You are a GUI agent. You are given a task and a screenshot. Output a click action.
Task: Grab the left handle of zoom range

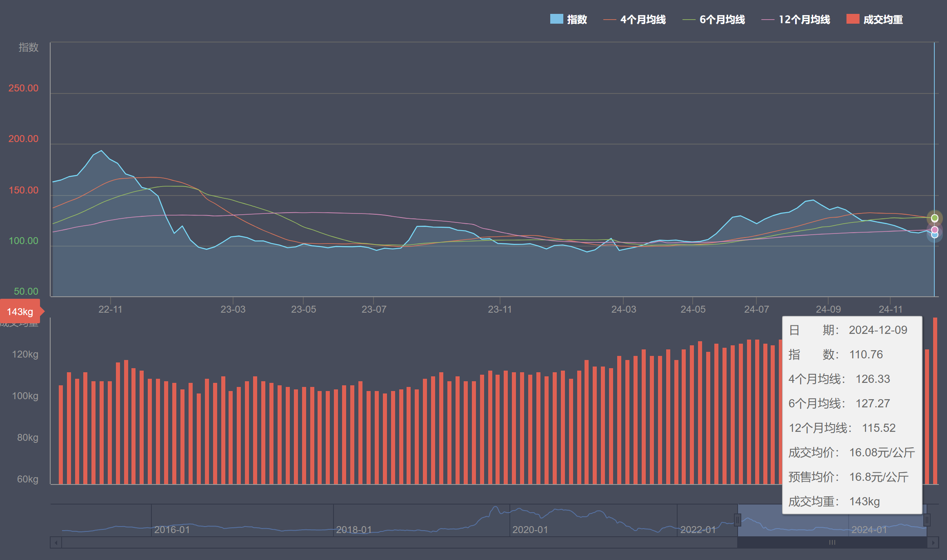coord(738,520)
